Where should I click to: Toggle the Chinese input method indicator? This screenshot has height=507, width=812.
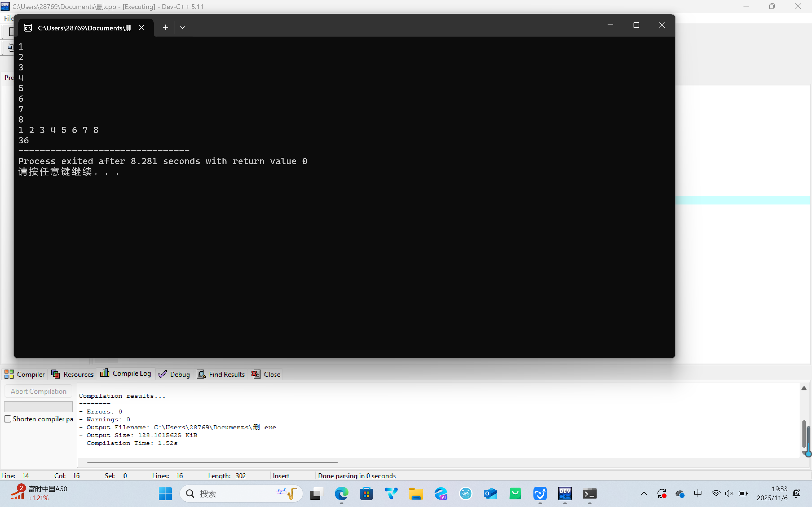(698, 493)
